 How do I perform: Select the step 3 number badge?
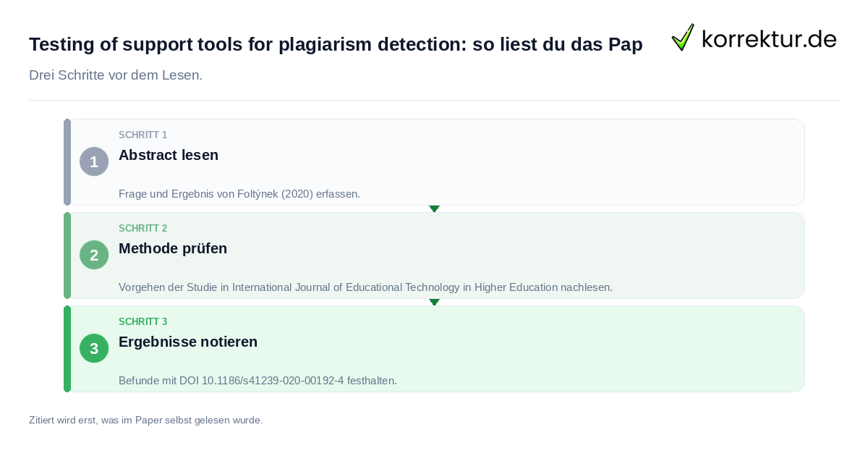[x=94, y=348]
